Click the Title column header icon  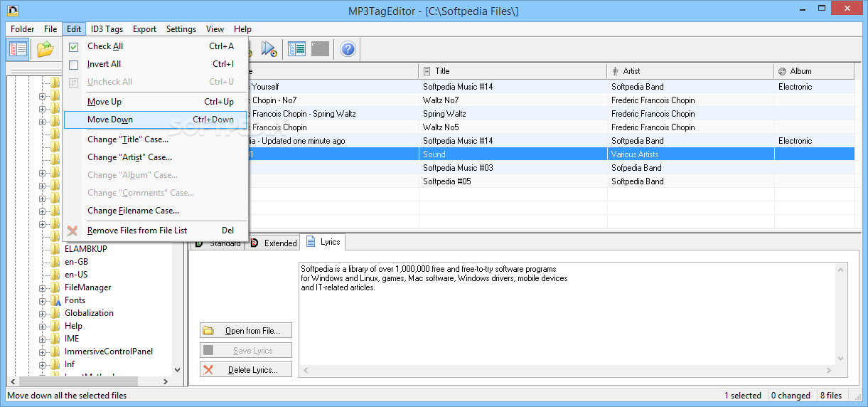[427, 71]
